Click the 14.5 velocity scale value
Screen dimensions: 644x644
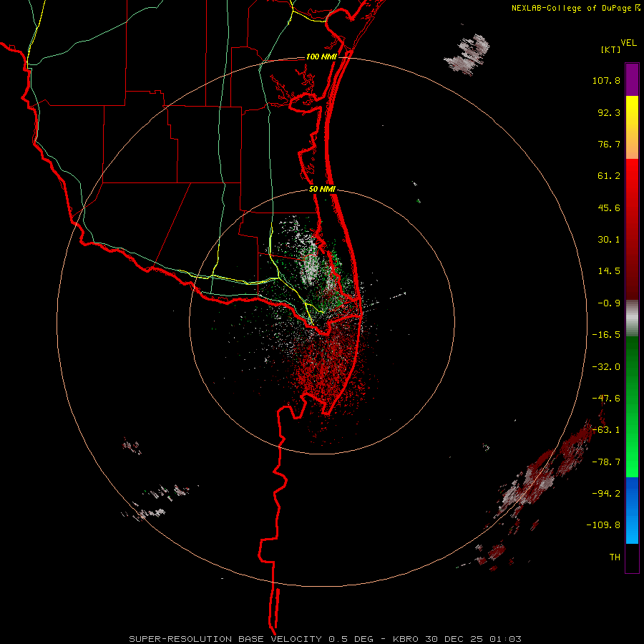pyautogui.click(x=609, y=271)
